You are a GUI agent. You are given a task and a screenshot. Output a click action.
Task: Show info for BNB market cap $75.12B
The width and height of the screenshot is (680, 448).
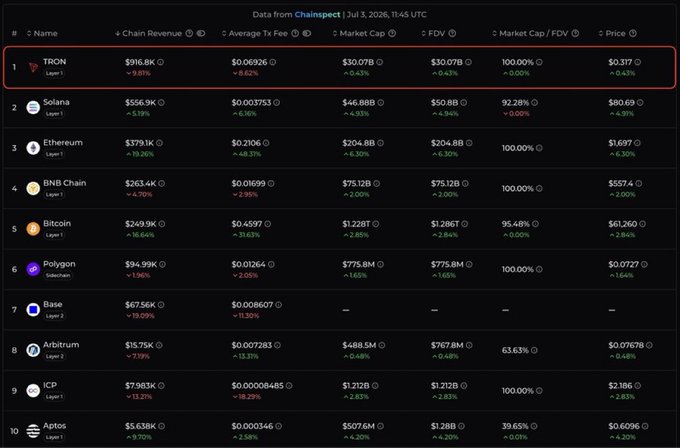point(376,183)
